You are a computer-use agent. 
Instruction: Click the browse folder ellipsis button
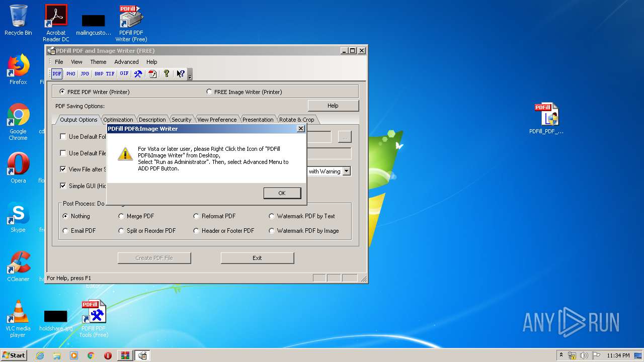point(345,137)
